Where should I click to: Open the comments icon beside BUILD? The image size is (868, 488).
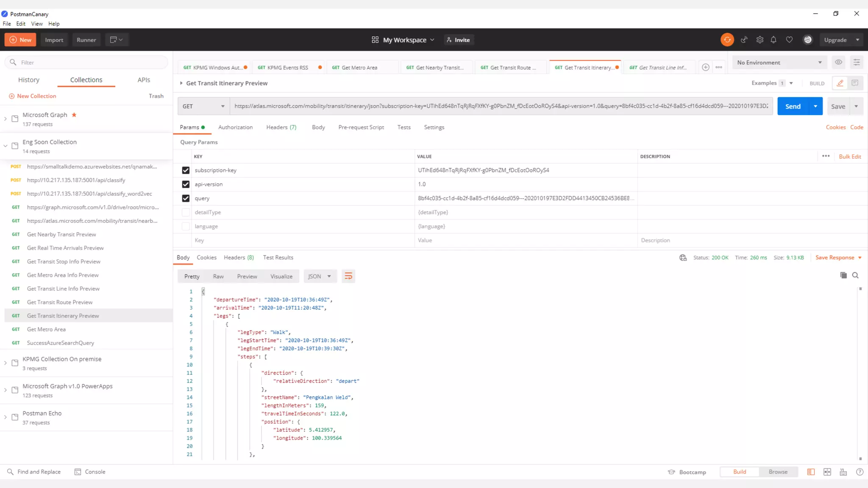[x=855, y=83]
